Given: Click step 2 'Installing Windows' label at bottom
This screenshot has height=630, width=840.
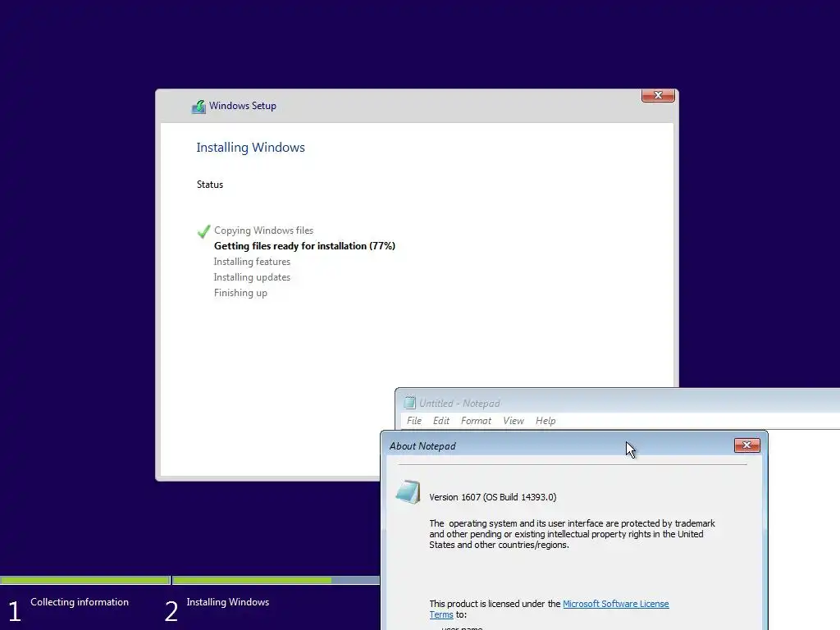Looking at the screenshot, I should point(228,602).
